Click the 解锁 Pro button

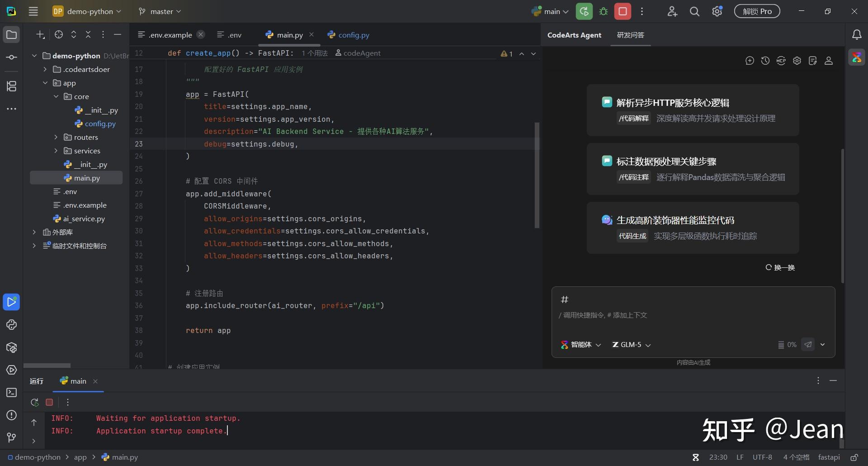757,11
